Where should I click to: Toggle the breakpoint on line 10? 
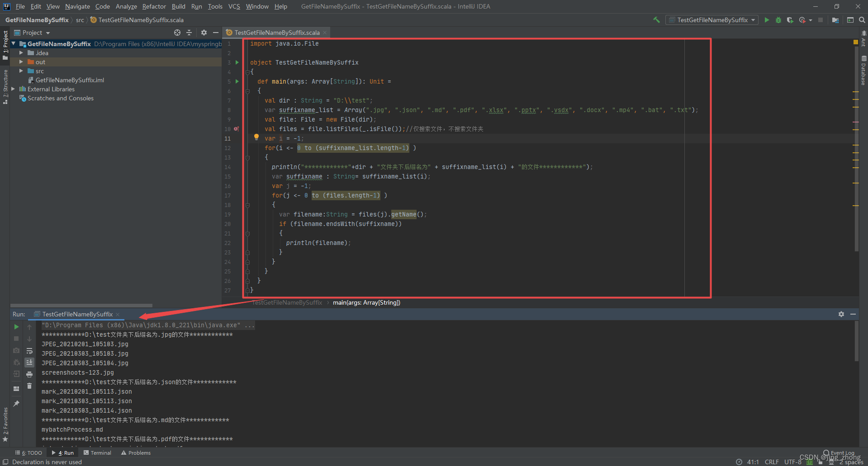[x=236, y=129]
